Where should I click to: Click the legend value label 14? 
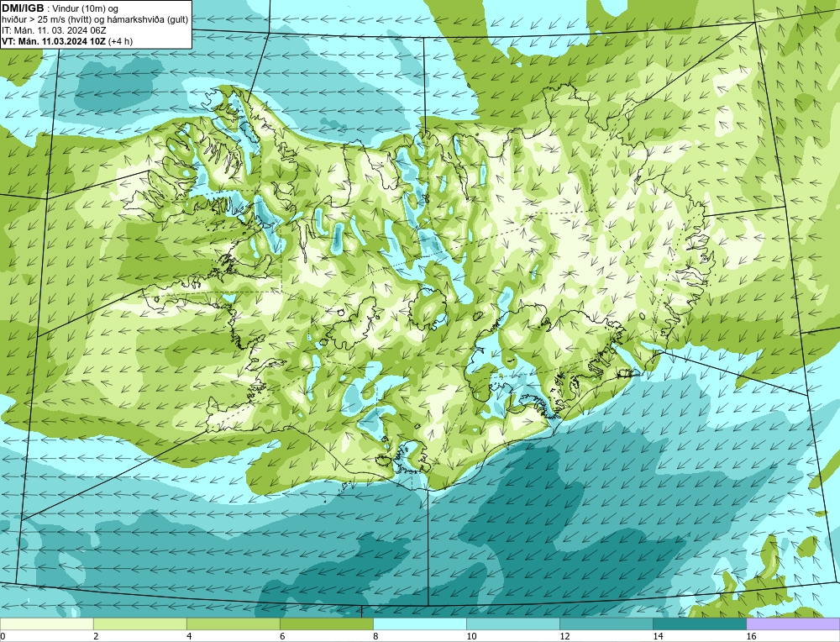(x=658, y=636)
